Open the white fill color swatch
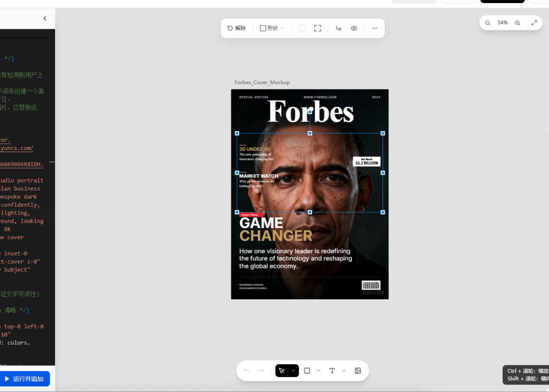Viewport: 549px width, 392px height. [302, 28]
